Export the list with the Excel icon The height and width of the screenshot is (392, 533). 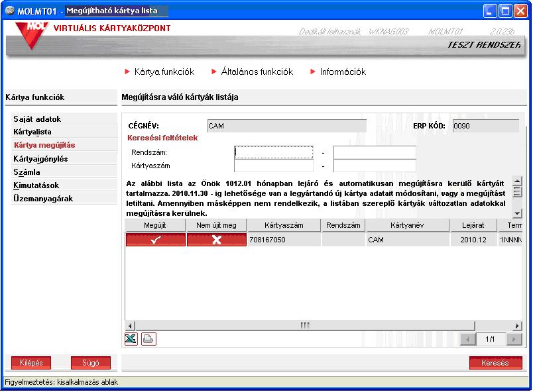[131, 339]
